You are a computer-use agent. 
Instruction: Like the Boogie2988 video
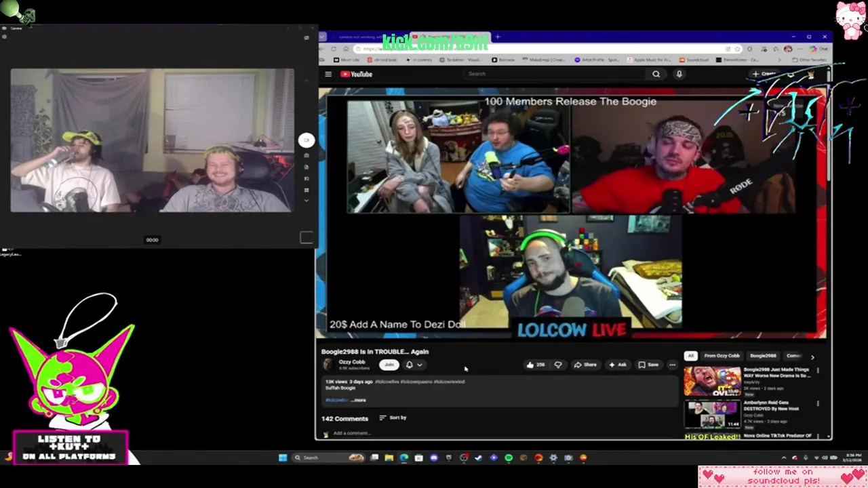pyautogui.click(x=536, y=365)
